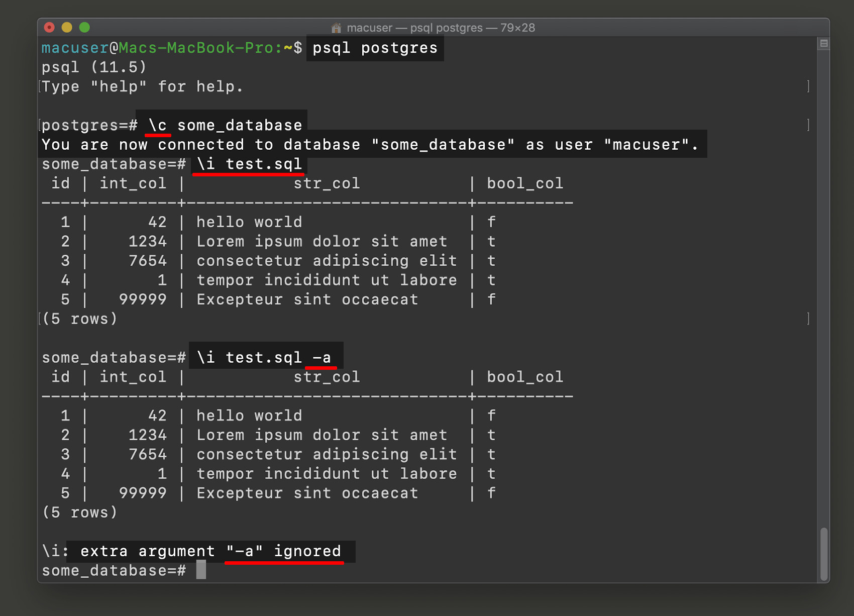Click the padlock icon in the title bar
854x616 pixels.
[336, 28]
